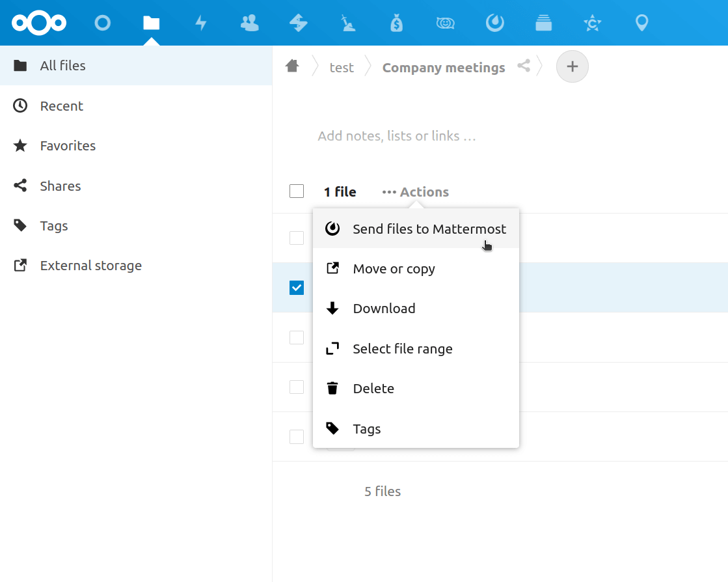
Task: Click the Add notes, lists or links field
Action: coord(397,136)
